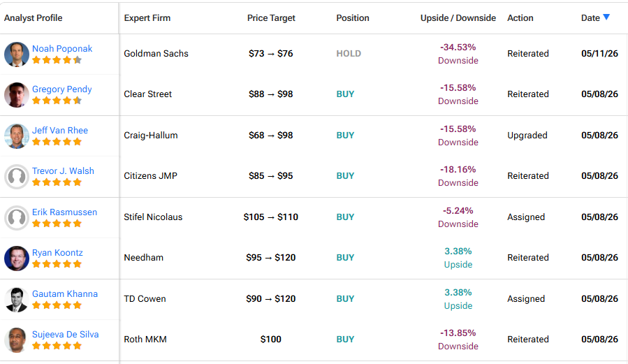The width and height of the screenshot is (628, 364).
Task: Click Gautam Khanna's name link
Action: click(x=65, y=293)
